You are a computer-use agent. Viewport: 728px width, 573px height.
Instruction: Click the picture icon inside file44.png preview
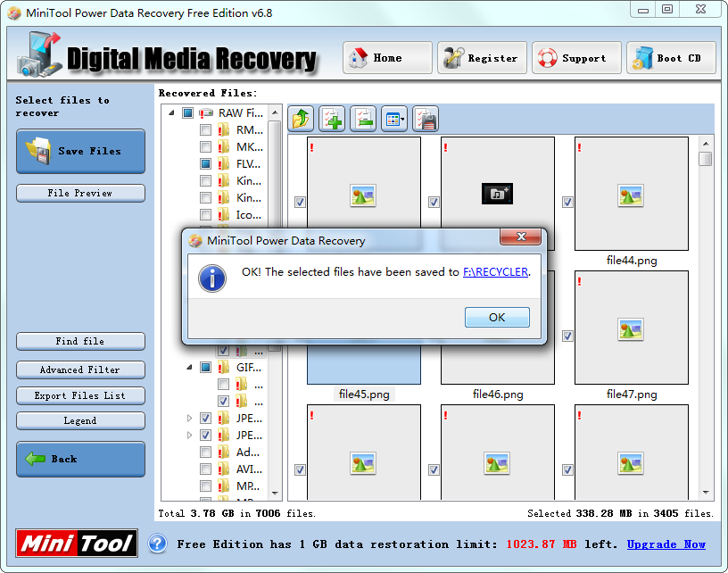click(631, 195)
